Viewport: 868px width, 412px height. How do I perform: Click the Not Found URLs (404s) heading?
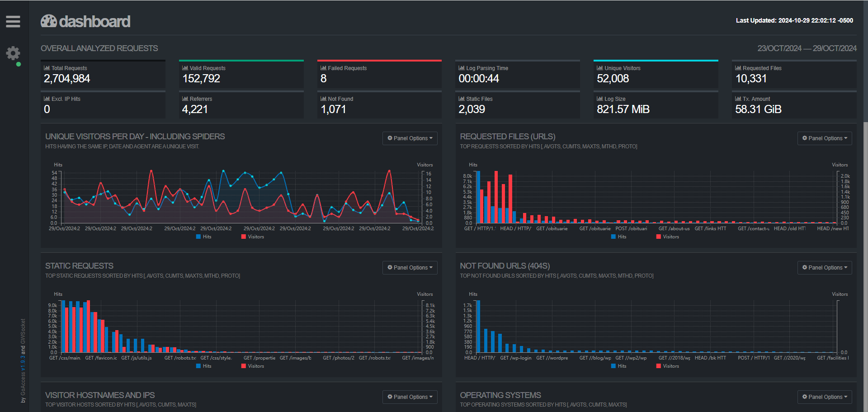505,266
